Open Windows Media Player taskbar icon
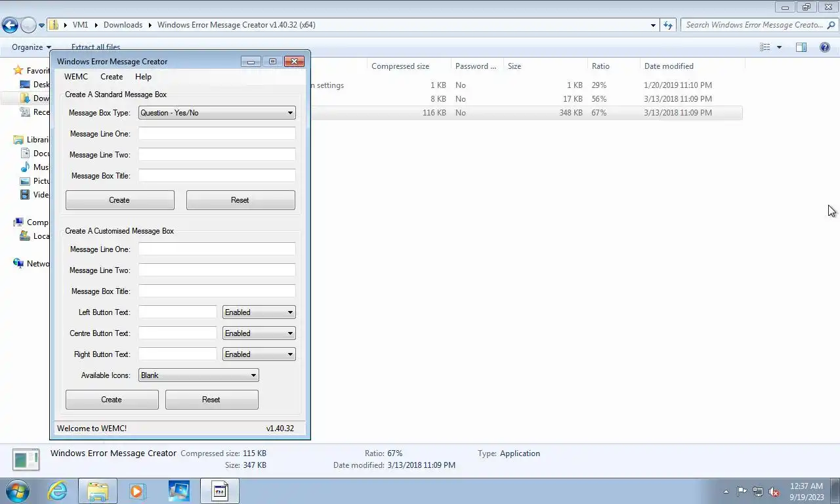Screen dimensions: 840x504 (137, 491)
